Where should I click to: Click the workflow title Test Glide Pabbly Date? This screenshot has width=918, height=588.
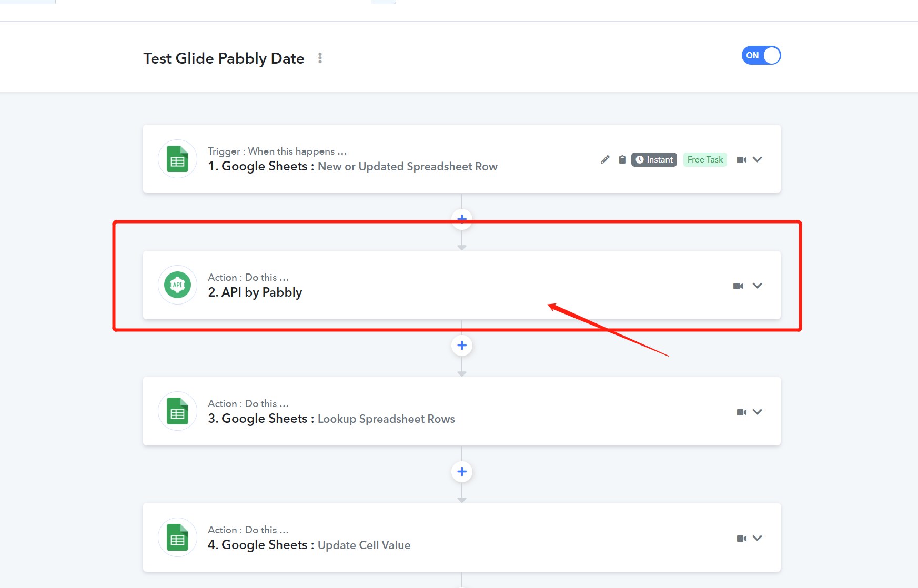click(x=224, y=58)
